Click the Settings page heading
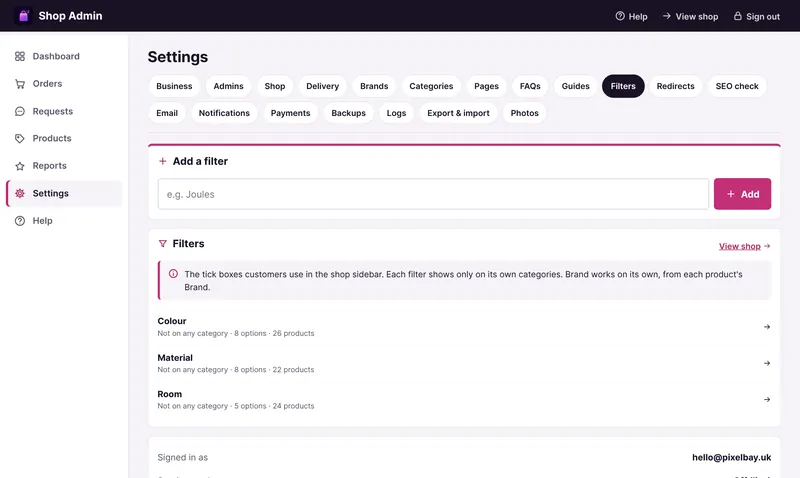The image size is (800, 478). point(178,57)
